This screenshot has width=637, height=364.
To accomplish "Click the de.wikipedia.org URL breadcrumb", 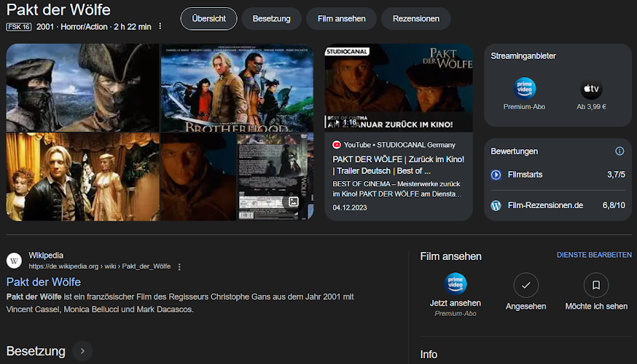I will pyautogui.click(x=100, y=266).
